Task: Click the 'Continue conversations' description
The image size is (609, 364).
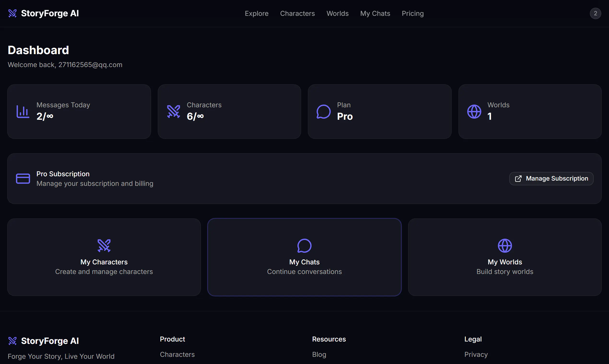Action: tap(304, 271)
